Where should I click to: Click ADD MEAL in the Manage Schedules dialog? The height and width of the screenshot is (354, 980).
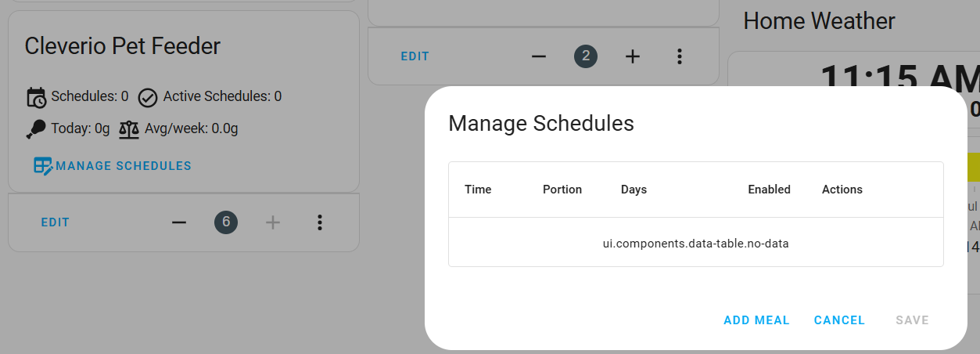[x=756, y=320]
